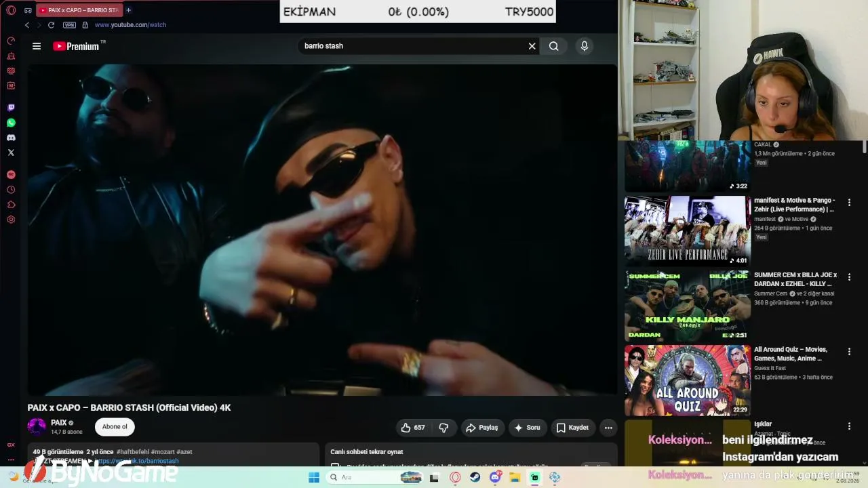Open the Zehir (Live Performance) video title
868x488 pixels.
tap(795, 205)
